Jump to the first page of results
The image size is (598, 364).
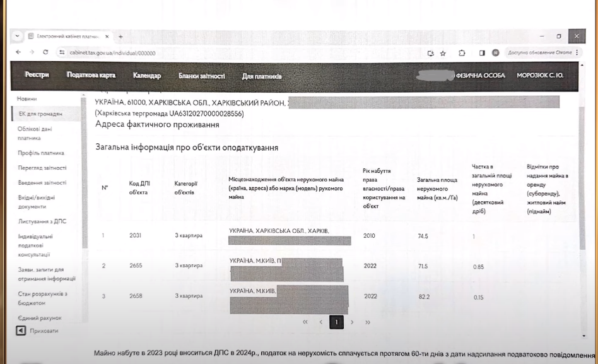point(306,322)
